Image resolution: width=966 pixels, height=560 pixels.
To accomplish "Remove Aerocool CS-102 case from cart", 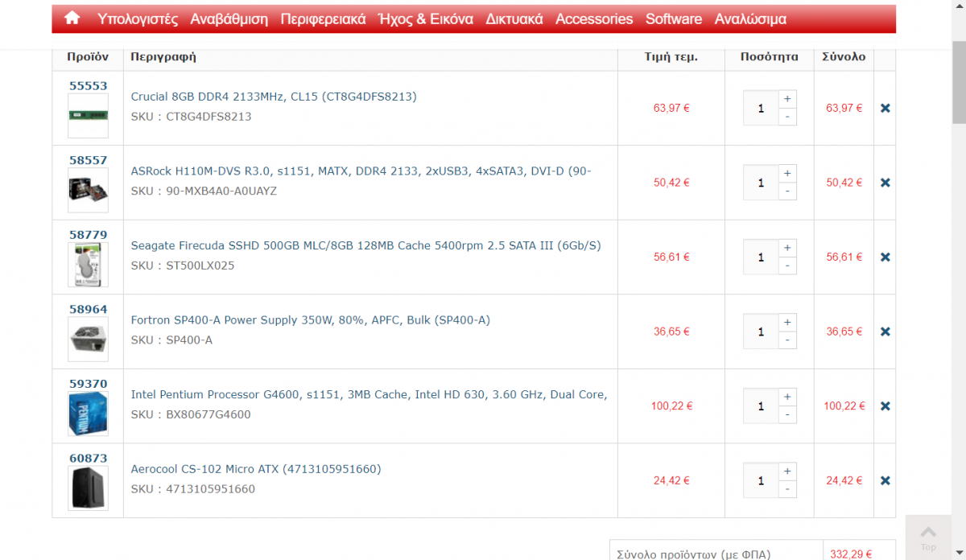I will 885,480.
